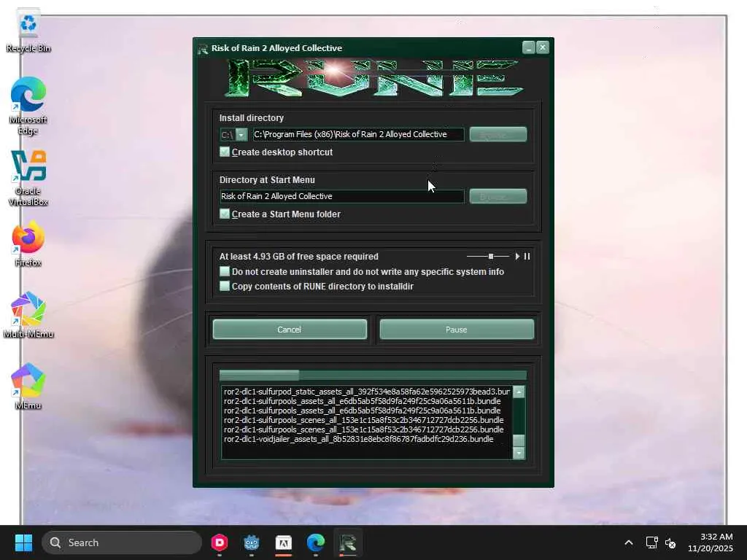Click the RUNE logo banner
The image size is (747, 560).
tap(373, 77)
